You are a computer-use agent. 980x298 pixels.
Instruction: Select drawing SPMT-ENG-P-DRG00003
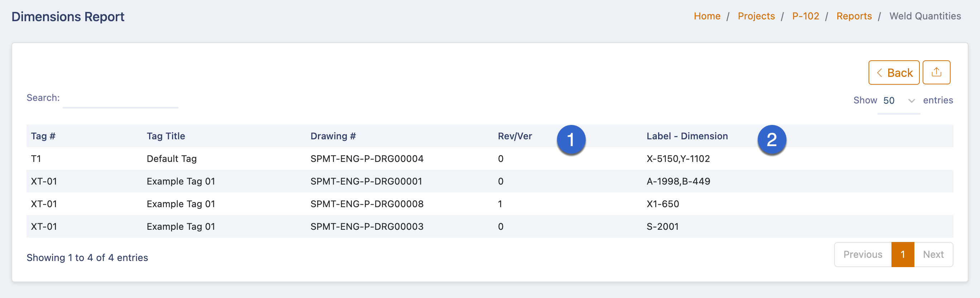pyautogui.click(x=367, y=226)
